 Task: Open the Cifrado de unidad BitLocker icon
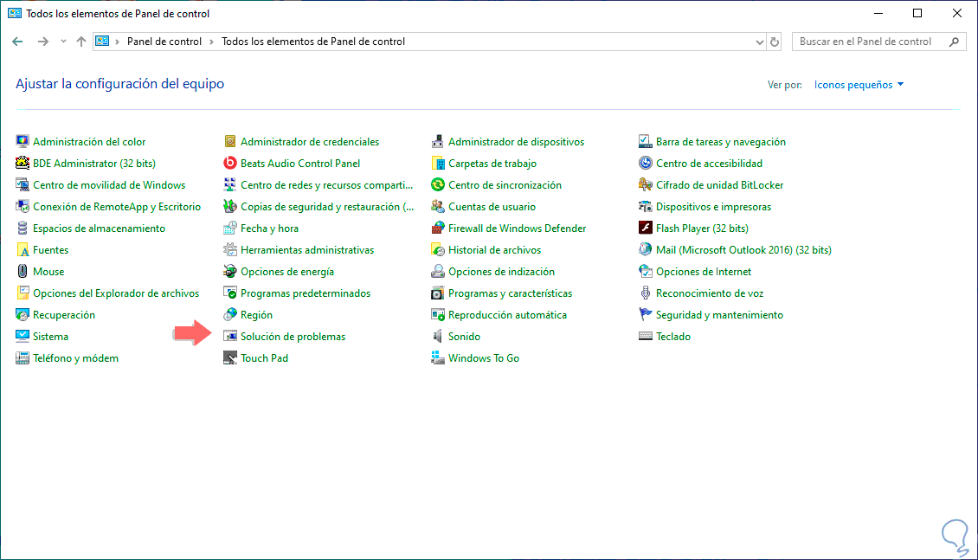[646, 185]
